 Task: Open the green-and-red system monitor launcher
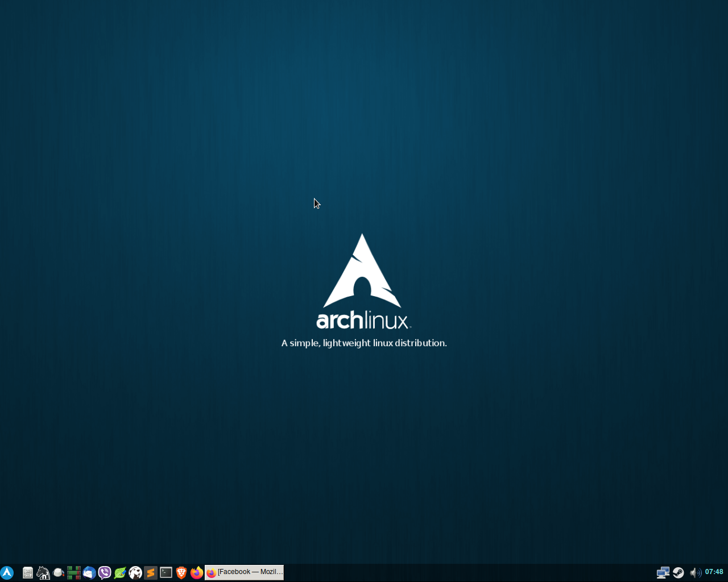pos(74,572)
